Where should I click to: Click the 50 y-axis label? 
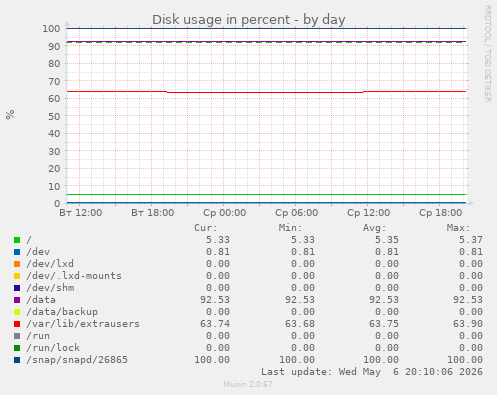(x=54, y=117)
